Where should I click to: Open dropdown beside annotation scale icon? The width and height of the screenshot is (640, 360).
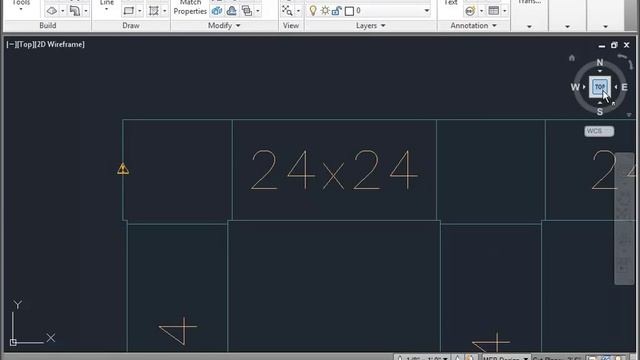481,11
